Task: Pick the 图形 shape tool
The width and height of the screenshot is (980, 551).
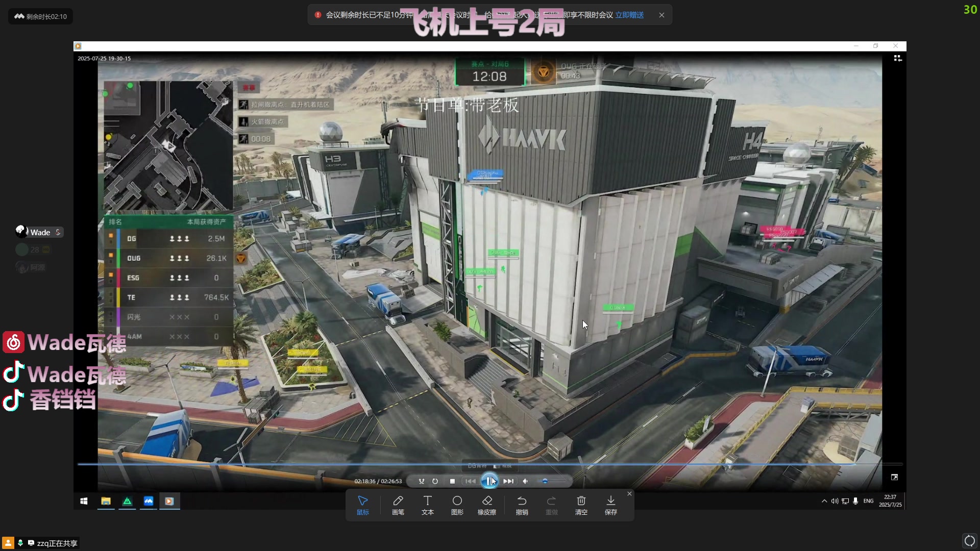Action: pyautogui.click(x=457, y=505)
